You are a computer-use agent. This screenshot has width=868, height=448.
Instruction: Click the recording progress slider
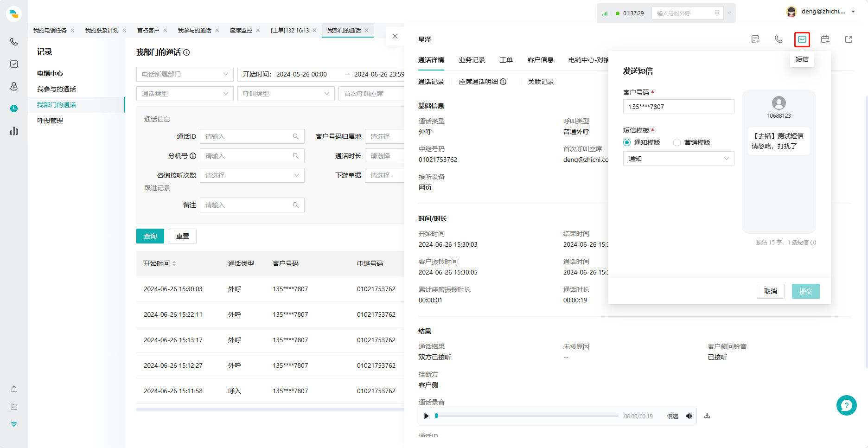(527, 416)
